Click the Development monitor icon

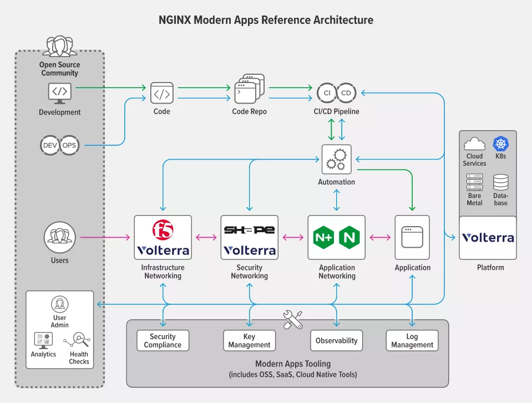point(60,94)
